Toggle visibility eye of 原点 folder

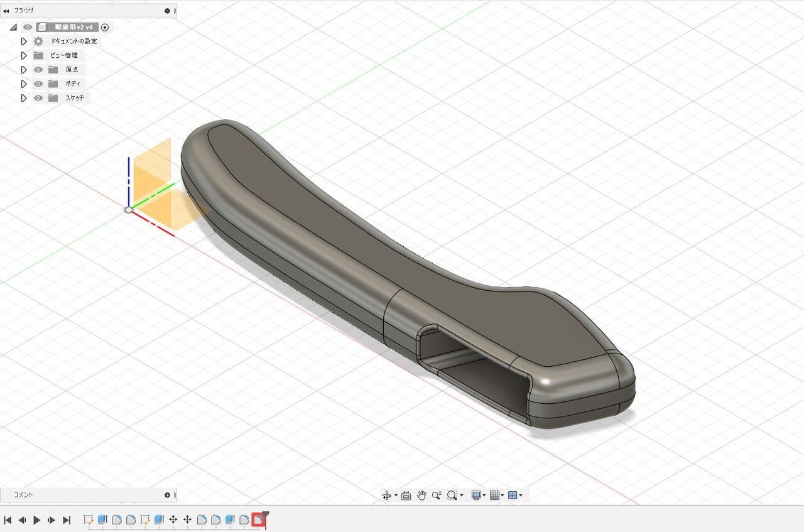tap(38, 70)
